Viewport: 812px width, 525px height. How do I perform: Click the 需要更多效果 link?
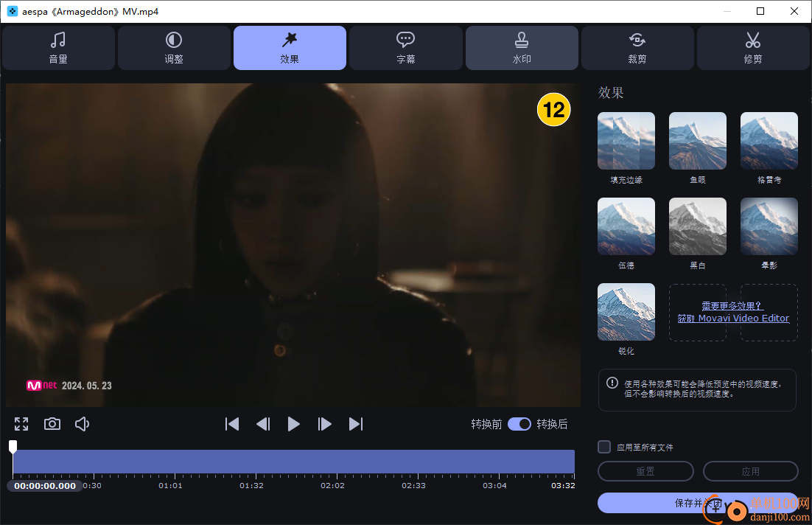click(732, 306)
